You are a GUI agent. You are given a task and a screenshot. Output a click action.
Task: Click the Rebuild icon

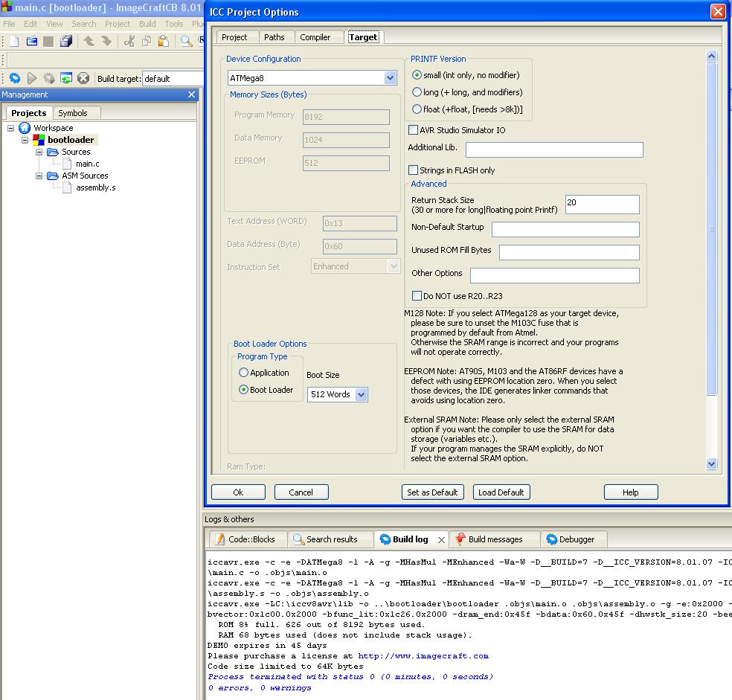coord(66,78)
